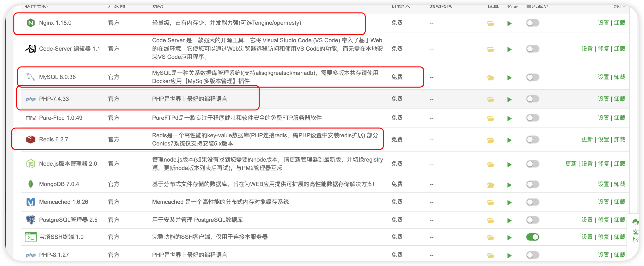Screen dimensions: 644x266
Task: Click 卸载 for PHP-7.4.33
Action: pyautogui.click(x=620, y=99)
